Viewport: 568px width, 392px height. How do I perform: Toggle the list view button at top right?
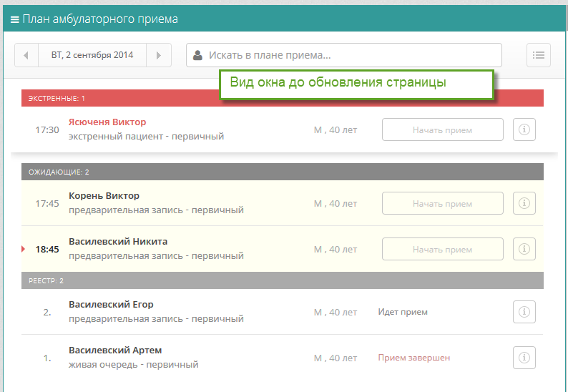pyautogui.click(x=538, y=55)
